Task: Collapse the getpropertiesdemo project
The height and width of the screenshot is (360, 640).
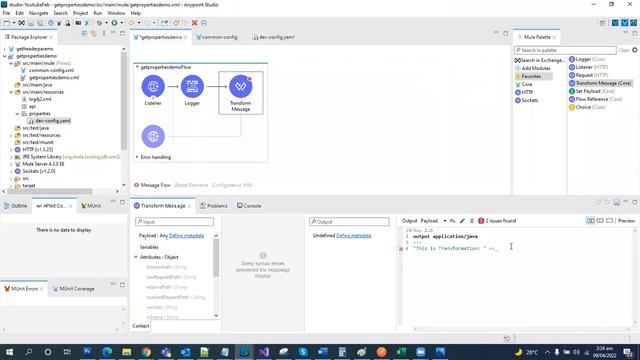Action: [x=5, y=56]
